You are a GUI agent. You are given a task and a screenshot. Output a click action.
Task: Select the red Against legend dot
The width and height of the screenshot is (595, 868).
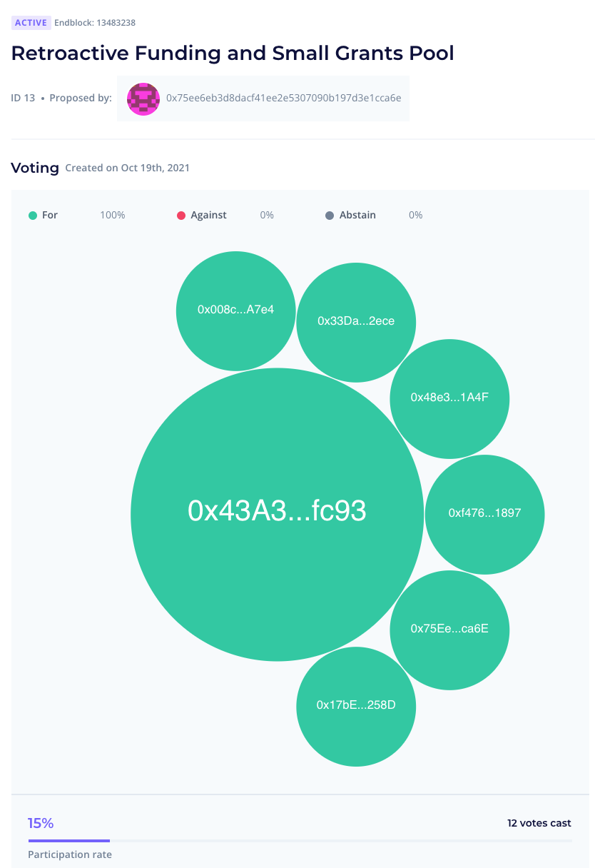pyautogui.click(x=181, y=215)
